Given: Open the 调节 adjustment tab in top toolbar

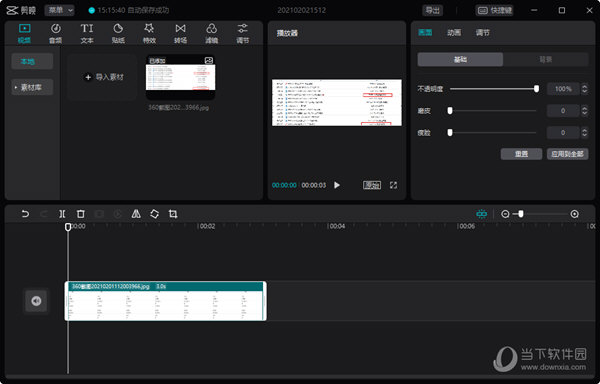Looking at the screenshot, I should (x=243, y=33).
